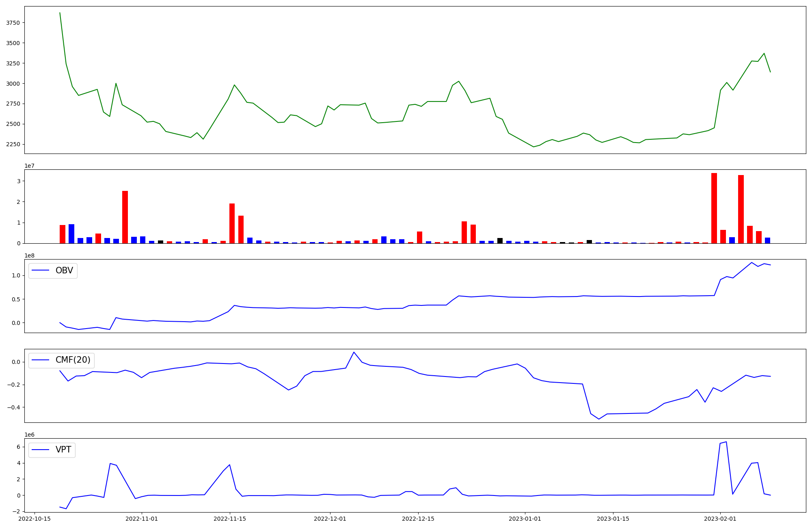The width and height of the screenshot is (812, 528).
Task: Click the 3750 price axis label
Action: 13,23
